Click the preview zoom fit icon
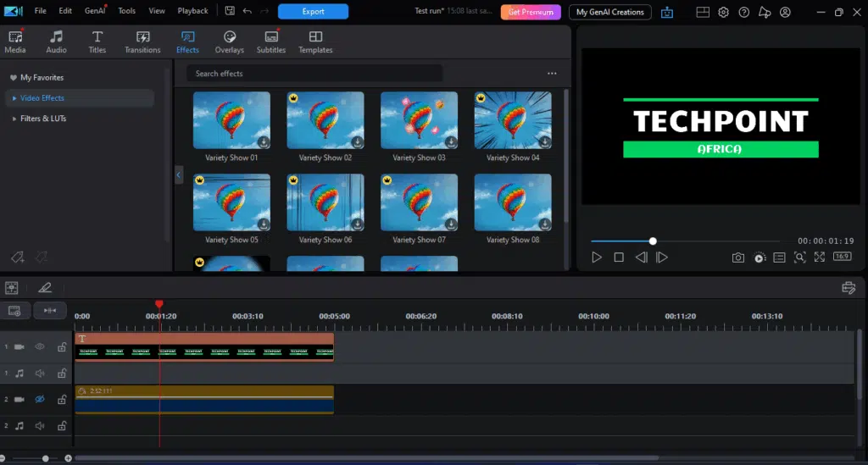This screenshot has height=465, width=868. point(800,257)
